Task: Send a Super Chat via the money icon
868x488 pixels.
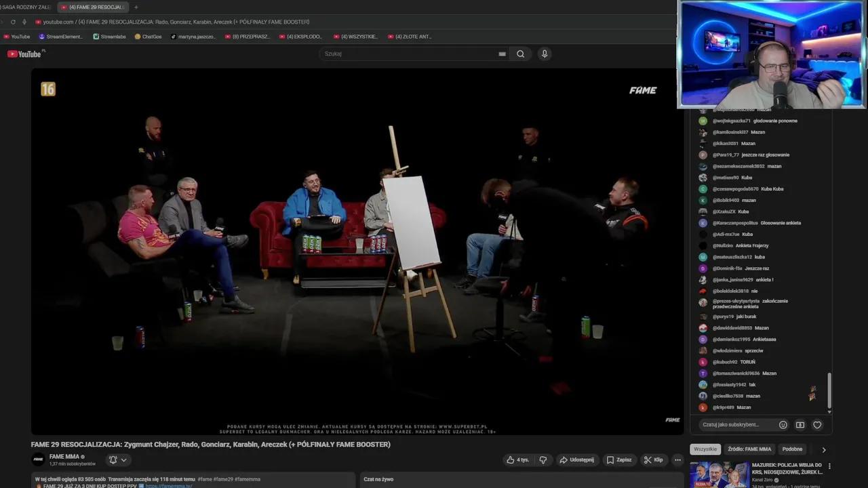Action: pyautogui.click(x=800, y=425)
